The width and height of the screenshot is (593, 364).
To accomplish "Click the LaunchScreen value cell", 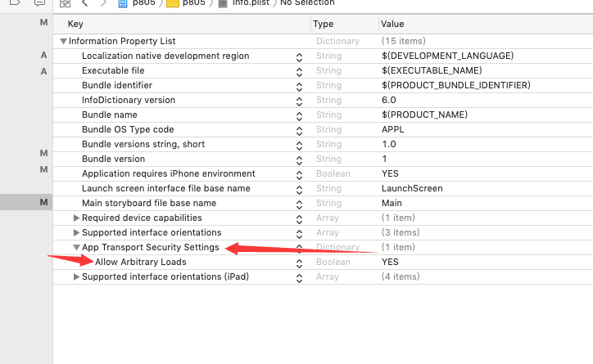I will [412, 188].
